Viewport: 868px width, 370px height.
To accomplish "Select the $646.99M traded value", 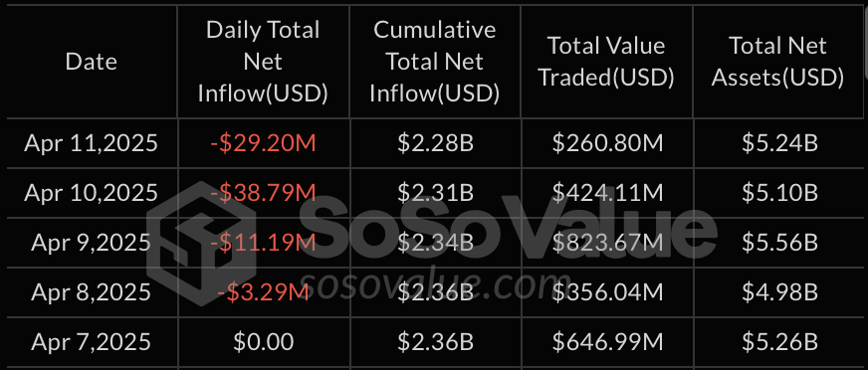I will pos(607,342).
